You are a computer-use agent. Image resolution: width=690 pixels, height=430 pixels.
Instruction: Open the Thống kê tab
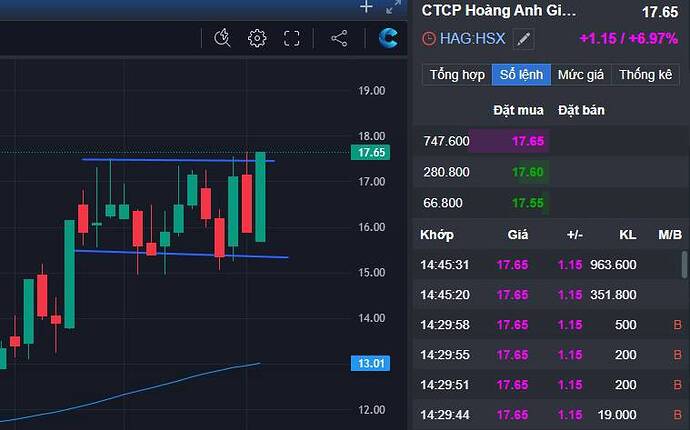coord(646,74)
